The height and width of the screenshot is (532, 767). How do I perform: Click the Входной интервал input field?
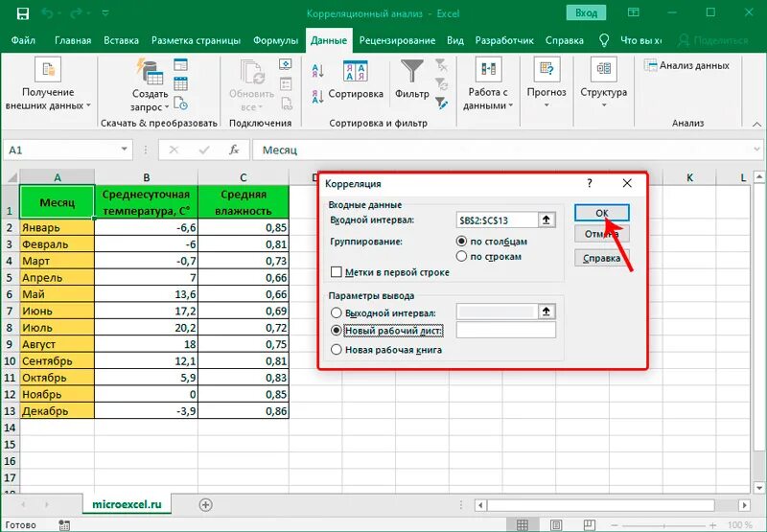click(x=497, y=220)
